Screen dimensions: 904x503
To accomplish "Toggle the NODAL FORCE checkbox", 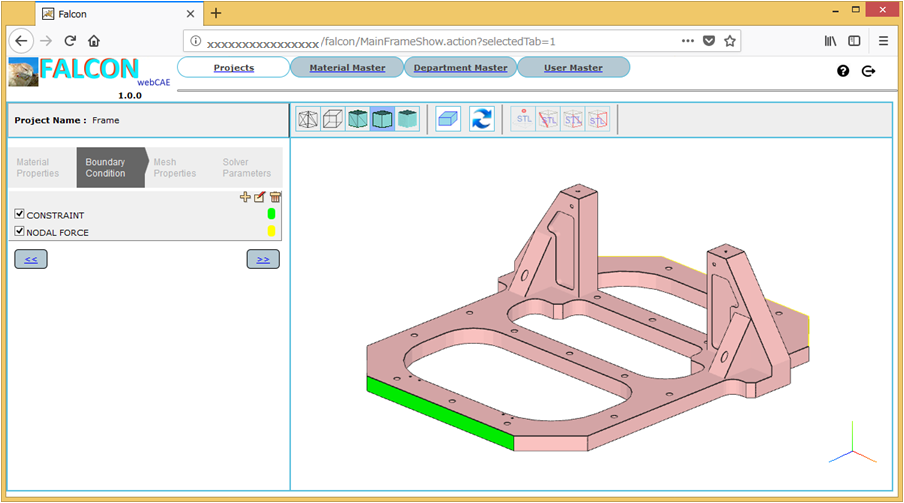I will coord(20,232).
